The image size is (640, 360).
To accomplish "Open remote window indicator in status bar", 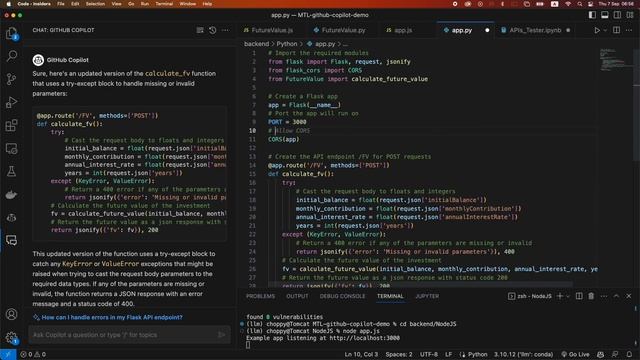I will pyautogui.click(x=8, y=354).
